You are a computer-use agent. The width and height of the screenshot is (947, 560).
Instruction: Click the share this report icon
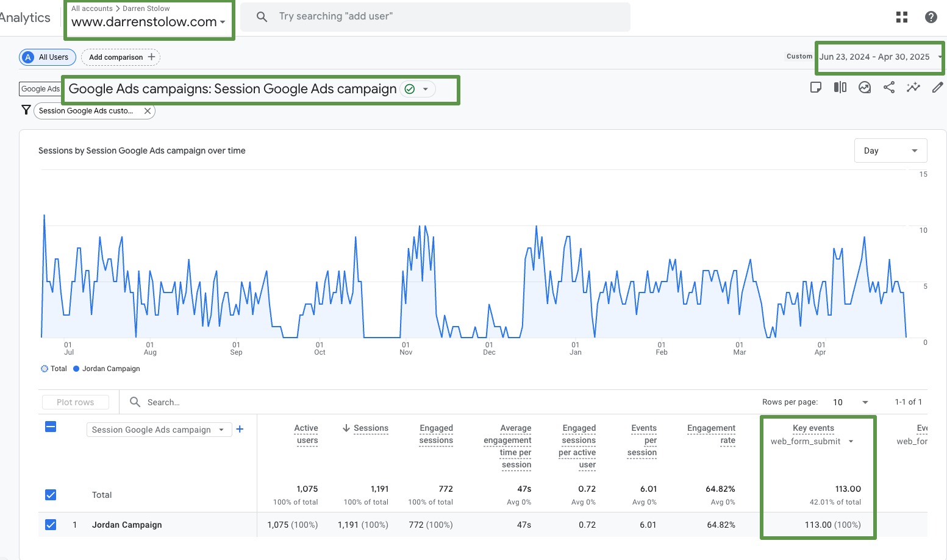889,87
